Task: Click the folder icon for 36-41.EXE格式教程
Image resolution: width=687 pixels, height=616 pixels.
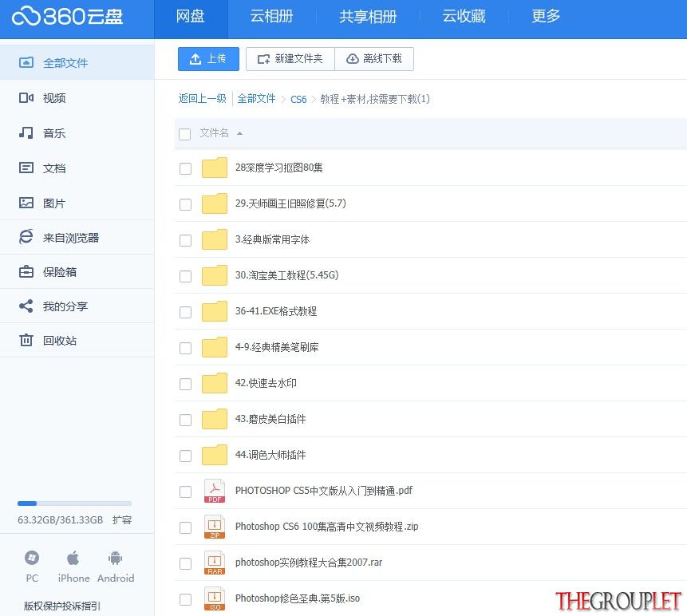Action: [x=215, y=311]
